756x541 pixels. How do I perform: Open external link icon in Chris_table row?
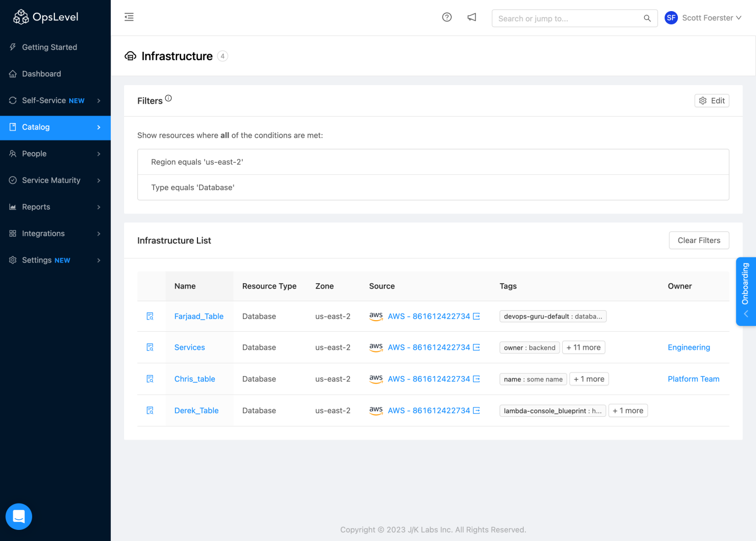point(476,379)
